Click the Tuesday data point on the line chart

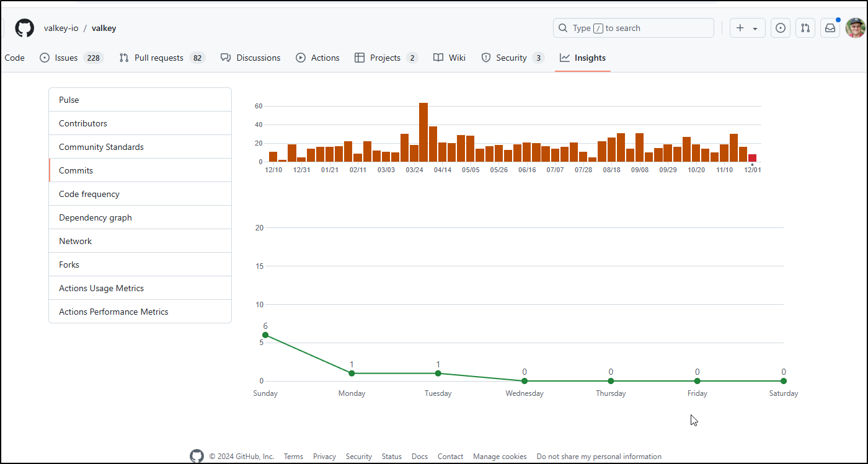(x=438, y=374)
